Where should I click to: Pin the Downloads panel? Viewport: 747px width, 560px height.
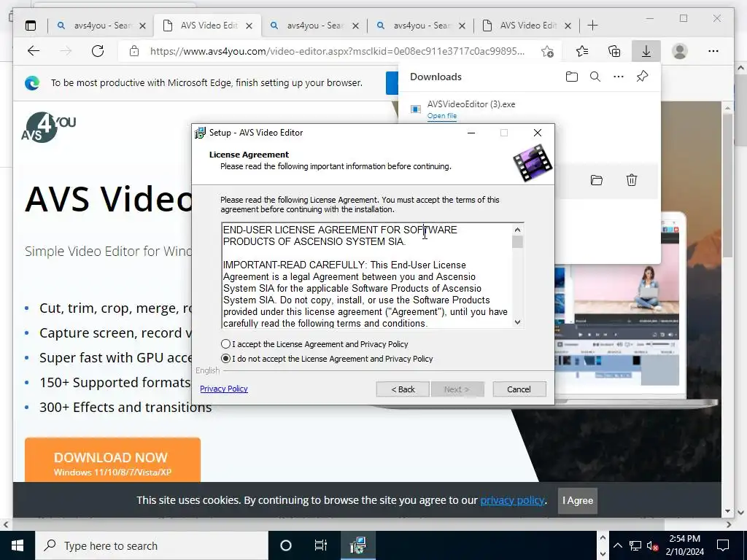(x=642, y=77)
